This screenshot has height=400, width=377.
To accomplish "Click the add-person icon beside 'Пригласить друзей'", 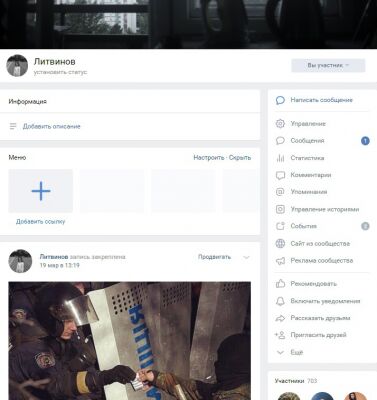I will click(x=280, y=335).
